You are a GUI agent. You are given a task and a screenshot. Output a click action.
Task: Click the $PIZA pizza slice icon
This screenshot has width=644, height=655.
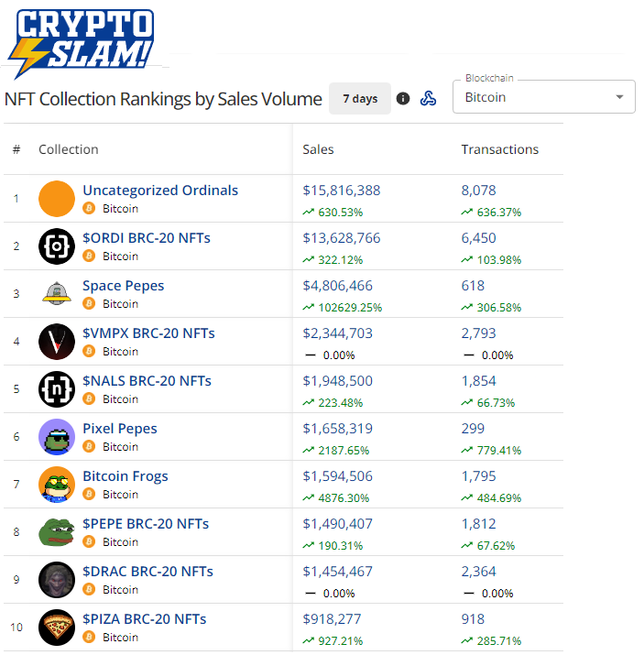point(57,628)
